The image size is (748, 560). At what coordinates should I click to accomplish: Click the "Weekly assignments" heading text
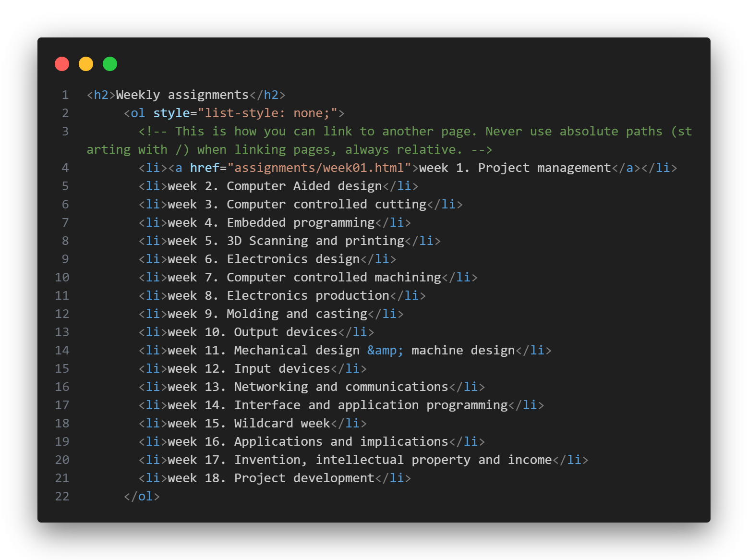[182, 95]
